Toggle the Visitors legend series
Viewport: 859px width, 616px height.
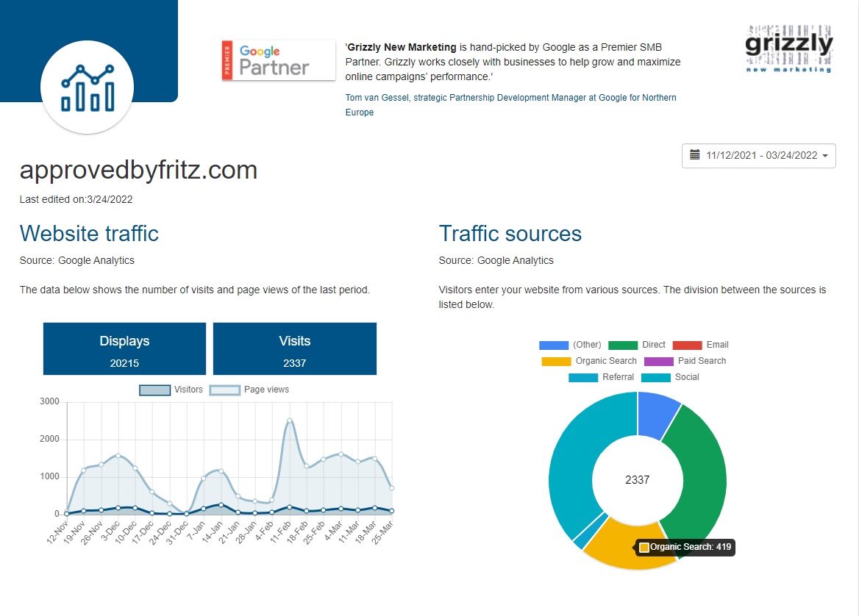pyautogui.click(x=171, y=390)
